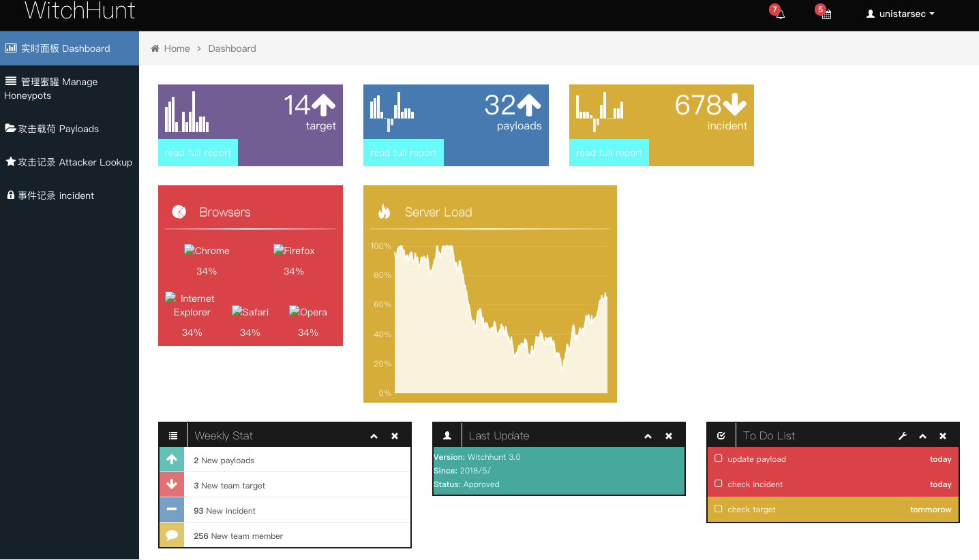
Task: Click the Last Update user icon
Action: (x=447, y=436)
